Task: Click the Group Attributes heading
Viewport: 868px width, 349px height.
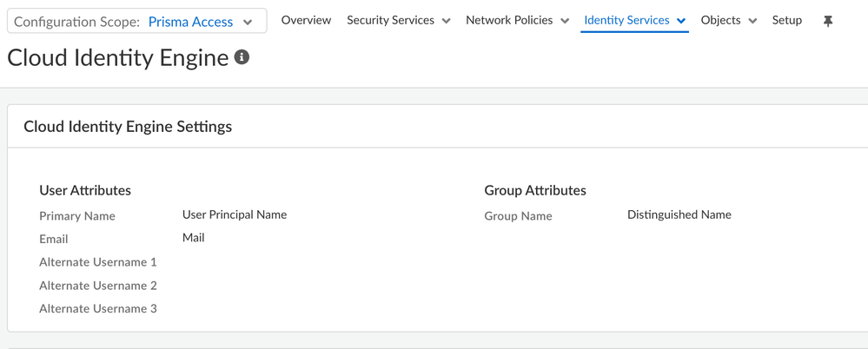Action: click(x=535, y=190)
